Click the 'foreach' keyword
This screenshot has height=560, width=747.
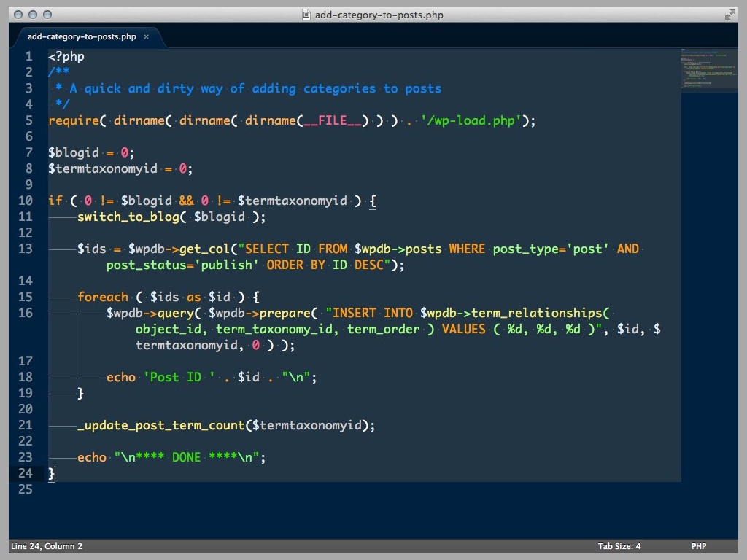[103, 297]
